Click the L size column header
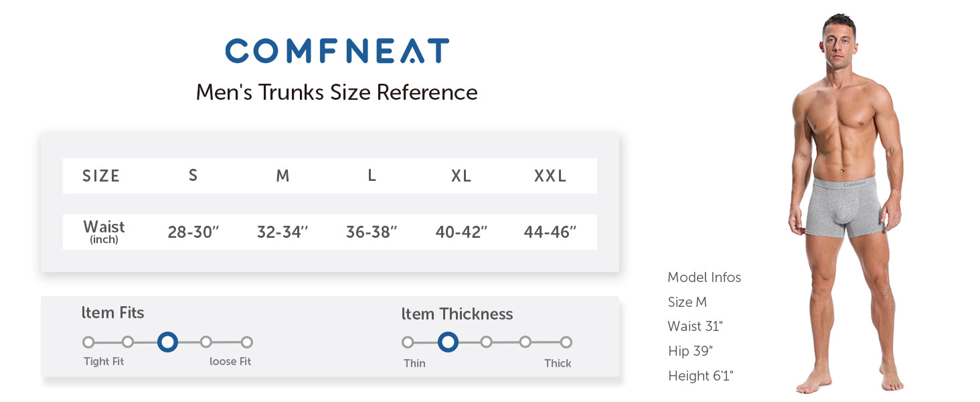The height and width of the screenshot is (402, 980). [372, 176]
